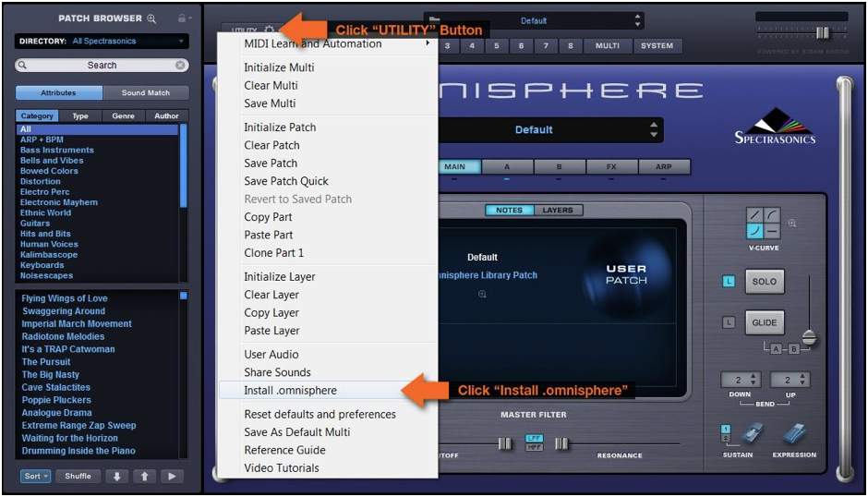Viewport: 868px width, 497px height.
Task: Switch browser to Sound Match mode
Action: [146, 92]
